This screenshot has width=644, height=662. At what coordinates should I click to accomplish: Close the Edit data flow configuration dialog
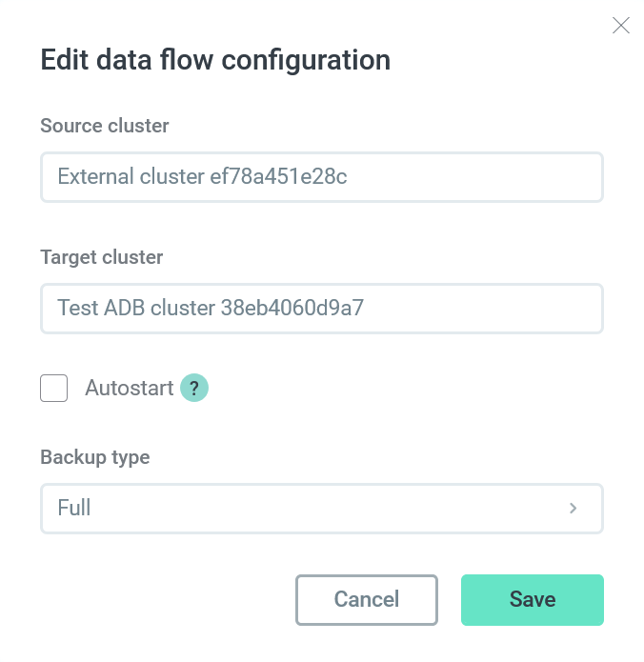(x=621, y=26)
